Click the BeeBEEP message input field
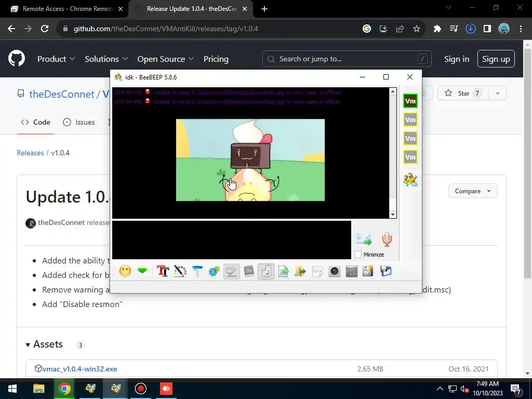This screenshot has height=399, width=532. pyautogui.click(x=232, y=240)
